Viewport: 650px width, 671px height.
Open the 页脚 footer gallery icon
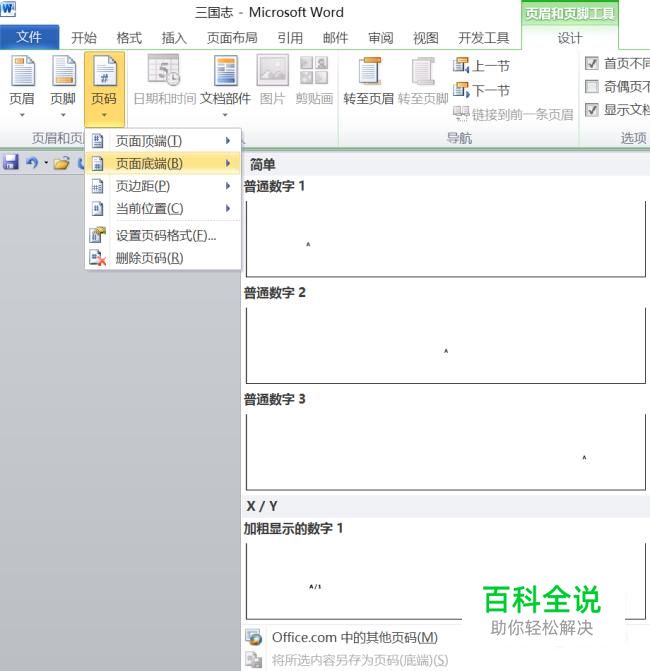click(x=64, y=71)
